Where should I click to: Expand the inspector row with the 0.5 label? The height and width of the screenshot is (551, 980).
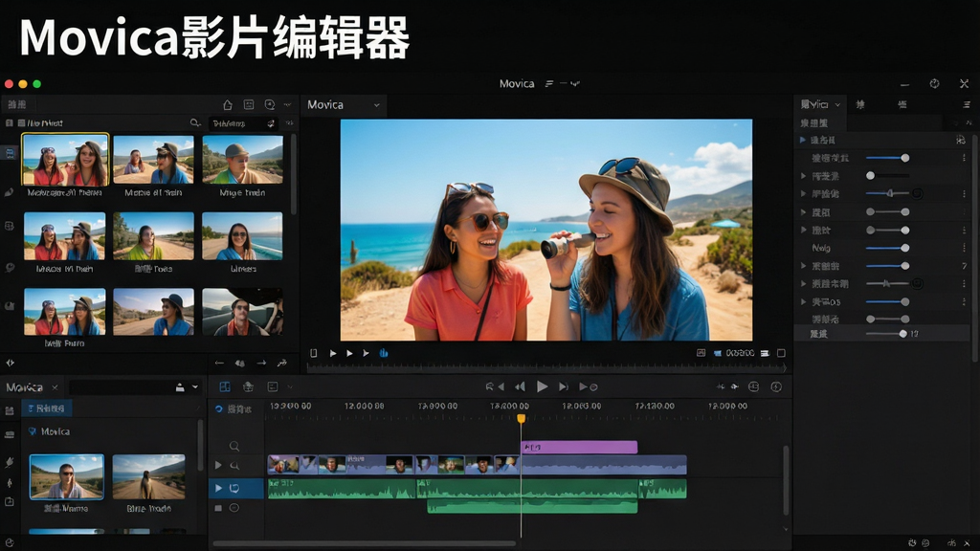(x=804, y=301)
